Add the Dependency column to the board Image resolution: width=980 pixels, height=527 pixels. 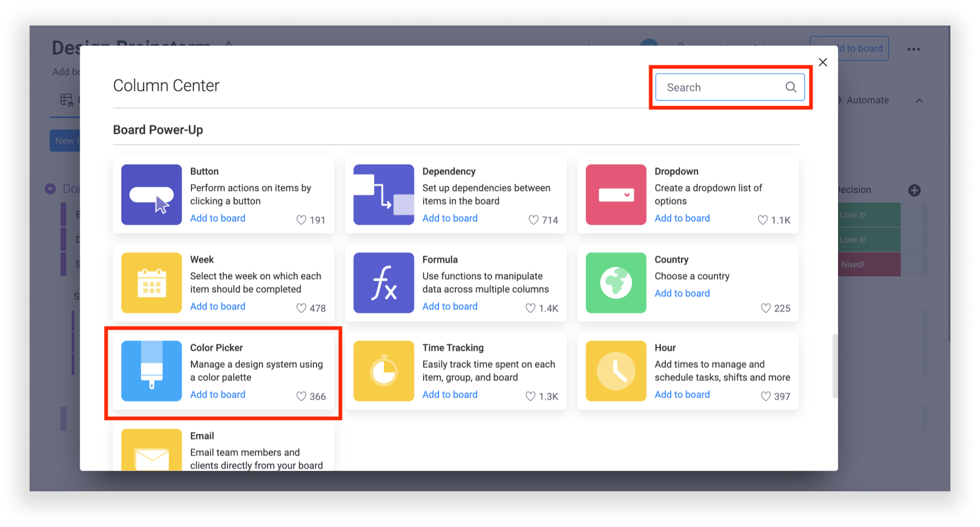[x=450, y=218]
